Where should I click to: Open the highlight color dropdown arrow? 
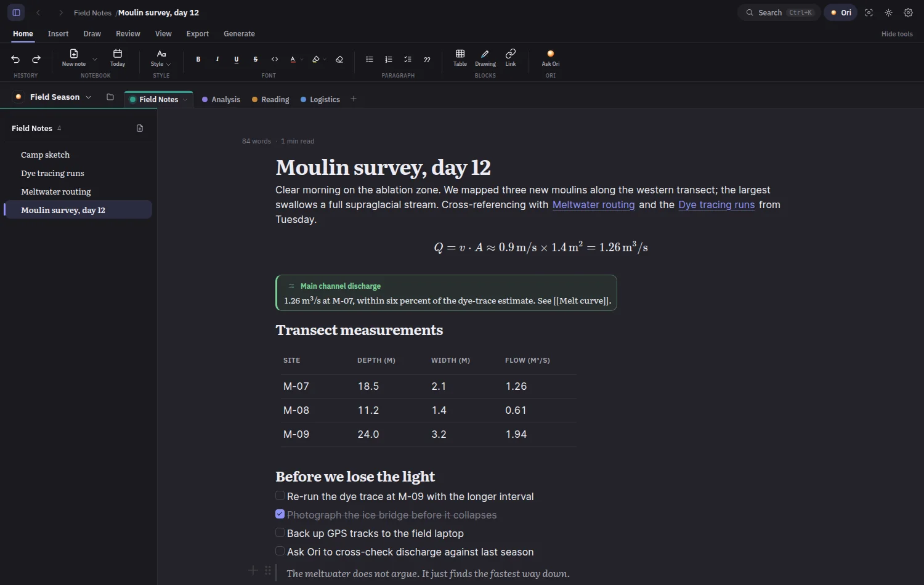point(325,60)
